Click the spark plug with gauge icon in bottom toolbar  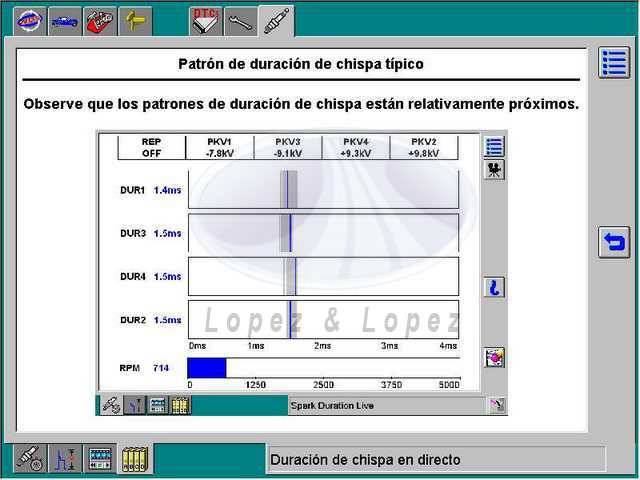coord(30,458)
